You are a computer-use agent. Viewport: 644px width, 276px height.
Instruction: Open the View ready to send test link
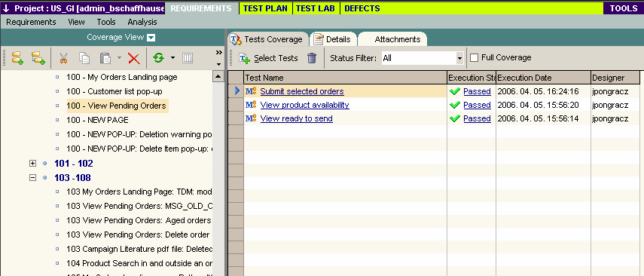[x=297, y=118]
